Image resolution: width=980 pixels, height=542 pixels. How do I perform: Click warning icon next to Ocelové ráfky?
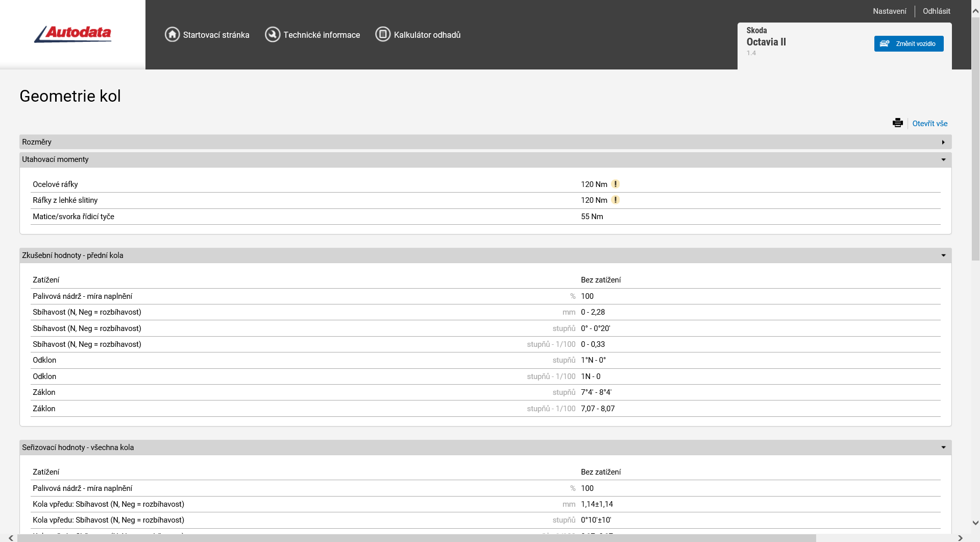point(616,184)
